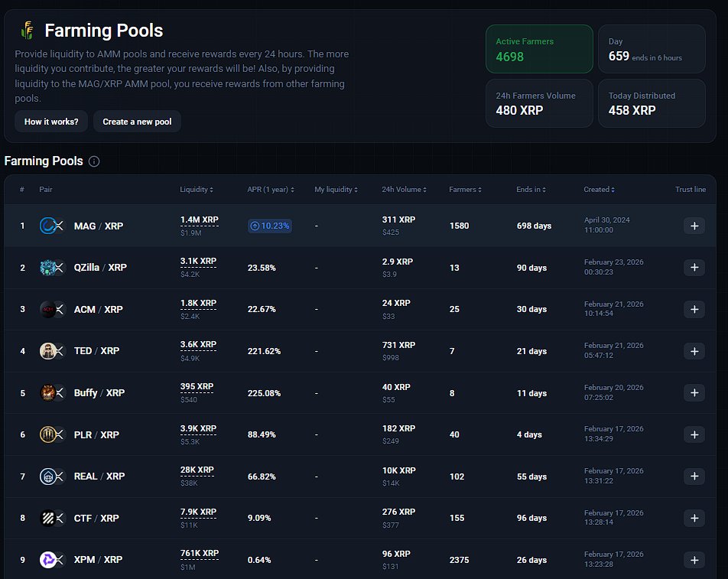Add trust line for QZilla / XRP
The width and height of the screenshot is (728, 579).
click(694, 268)
